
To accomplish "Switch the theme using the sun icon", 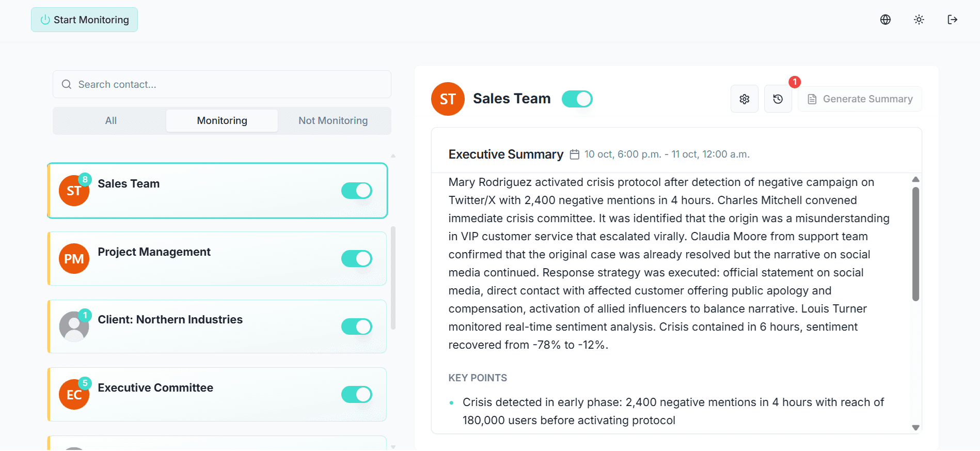I will (919, 19).
